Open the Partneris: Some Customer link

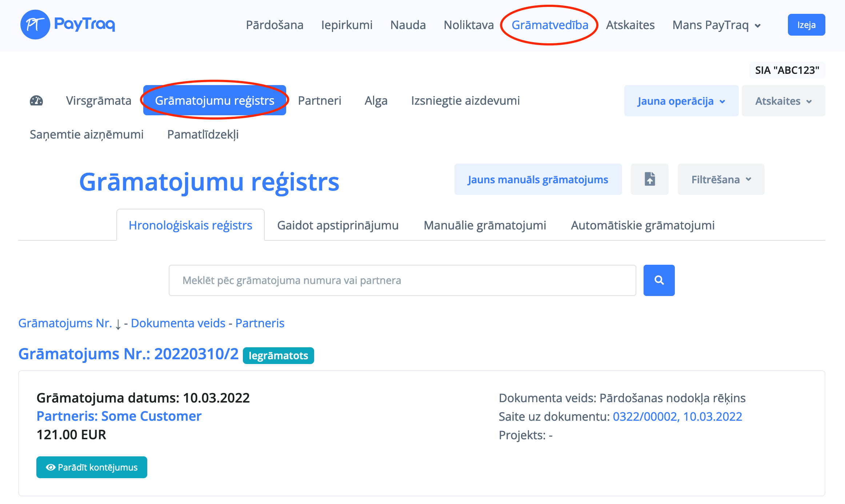119,416
